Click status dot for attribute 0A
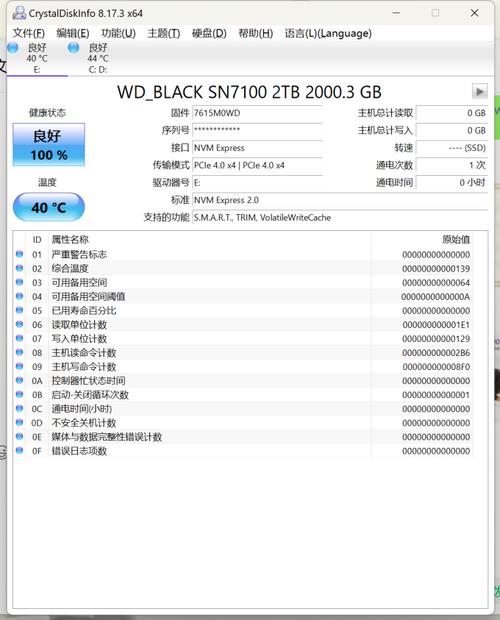 (19, 380)
